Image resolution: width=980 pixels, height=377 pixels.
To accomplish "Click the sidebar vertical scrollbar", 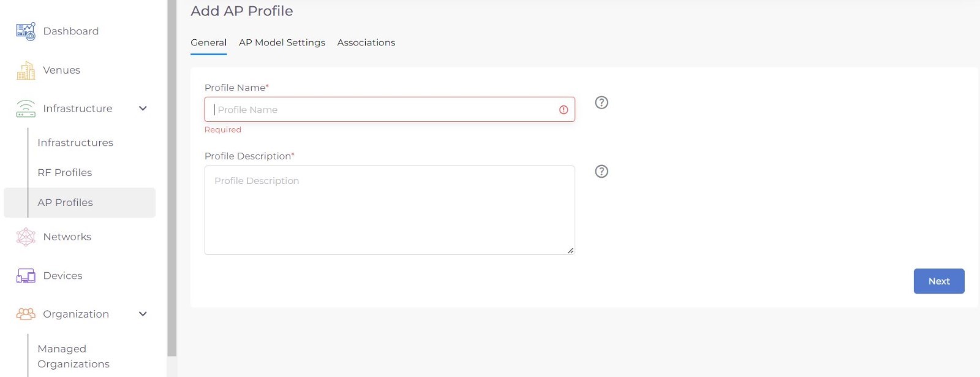I will pyautogui.click(x=172, y=178).
